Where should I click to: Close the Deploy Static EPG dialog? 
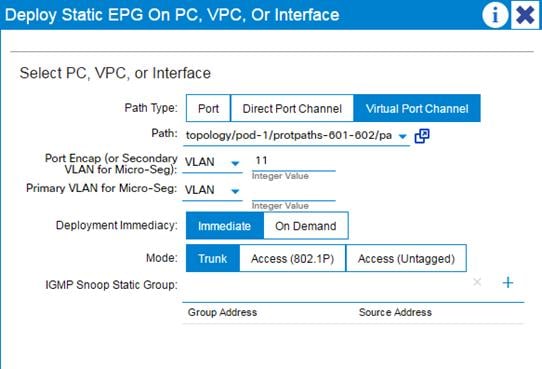click(525, 15)
